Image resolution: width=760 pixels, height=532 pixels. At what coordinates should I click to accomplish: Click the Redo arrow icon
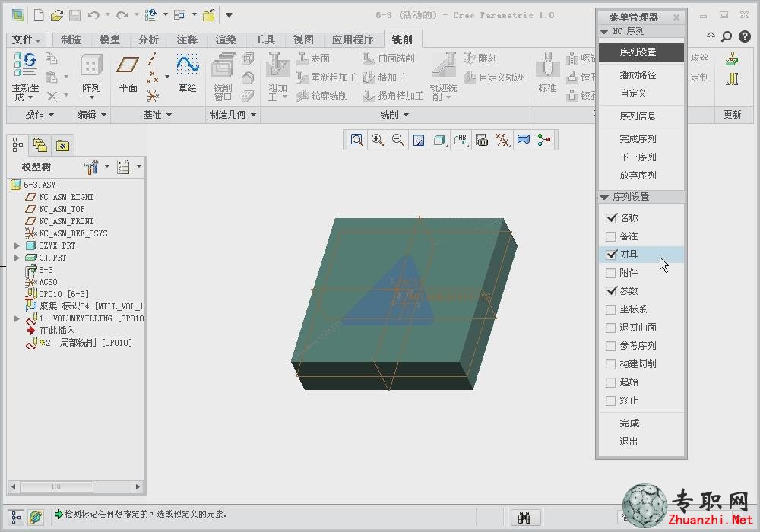[122, 15]
